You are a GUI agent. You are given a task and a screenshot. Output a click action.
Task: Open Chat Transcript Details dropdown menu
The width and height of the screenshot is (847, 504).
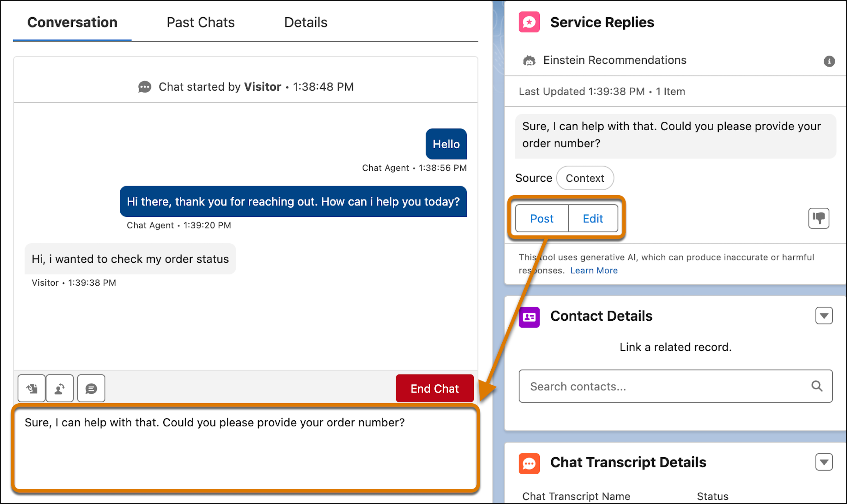coord(824,462)
